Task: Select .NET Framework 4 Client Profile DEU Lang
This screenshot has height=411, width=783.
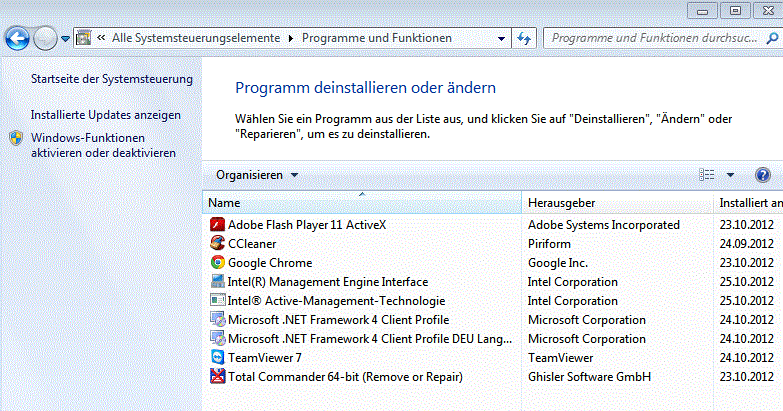Action: [x=370, y=339]
